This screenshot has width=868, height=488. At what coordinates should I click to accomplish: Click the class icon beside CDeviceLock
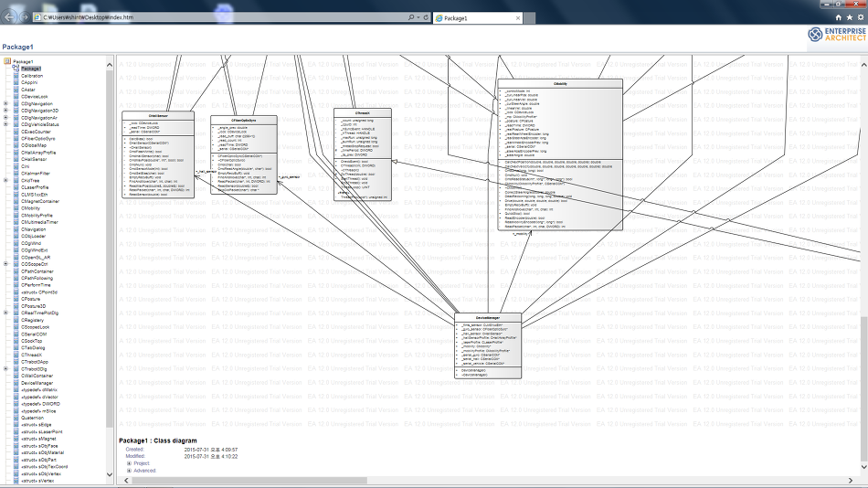click(x=16, y=96)
